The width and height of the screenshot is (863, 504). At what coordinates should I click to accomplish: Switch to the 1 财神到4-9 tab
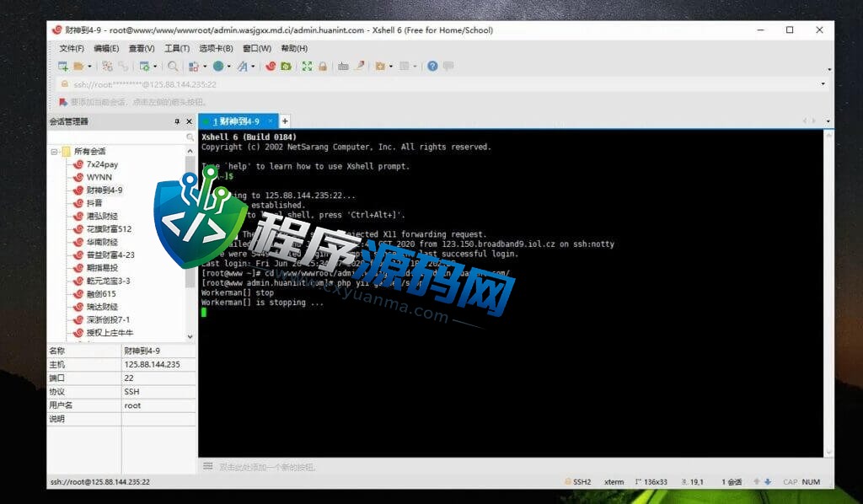[x=236, y=121]
